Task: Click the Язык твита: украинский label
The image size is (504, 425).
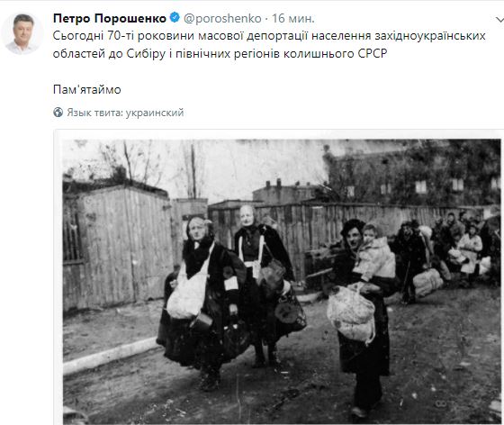Action: pos(125,113)
